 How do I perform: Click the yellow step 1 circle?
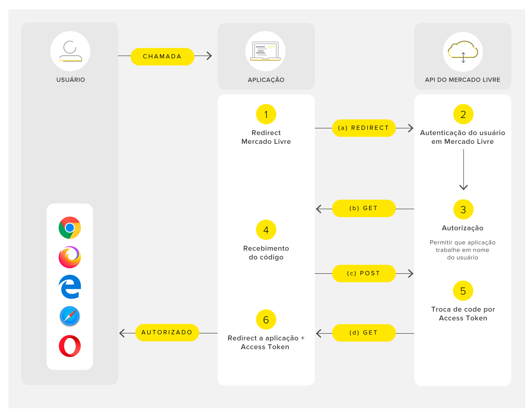(266, 114)
